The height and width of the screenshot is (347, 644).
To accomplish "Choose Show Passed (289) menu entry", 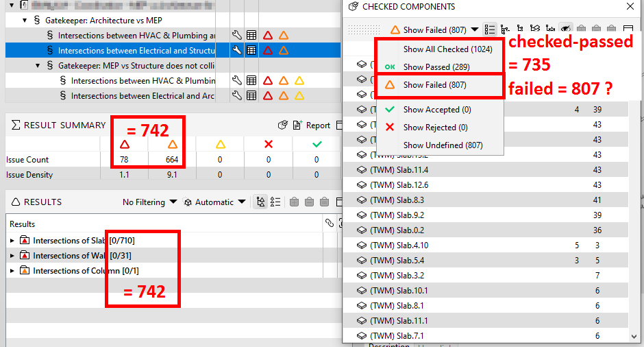I will coord(440,67).
